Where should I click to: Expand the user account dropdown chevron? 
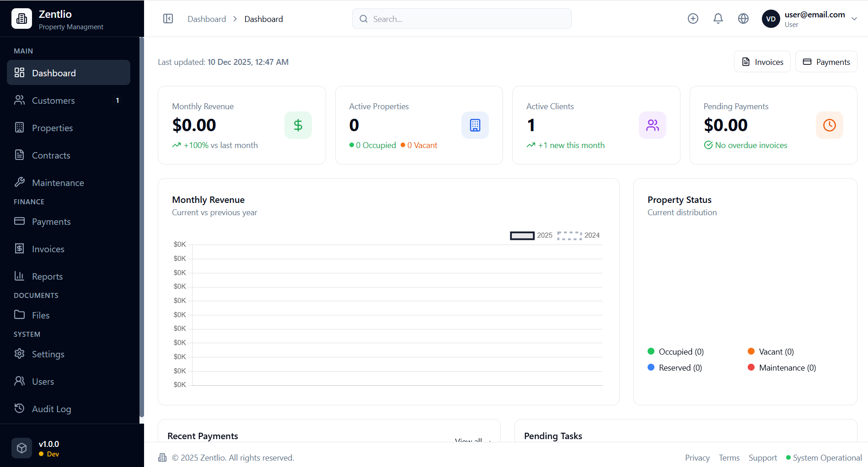click(x=854, y=19)
